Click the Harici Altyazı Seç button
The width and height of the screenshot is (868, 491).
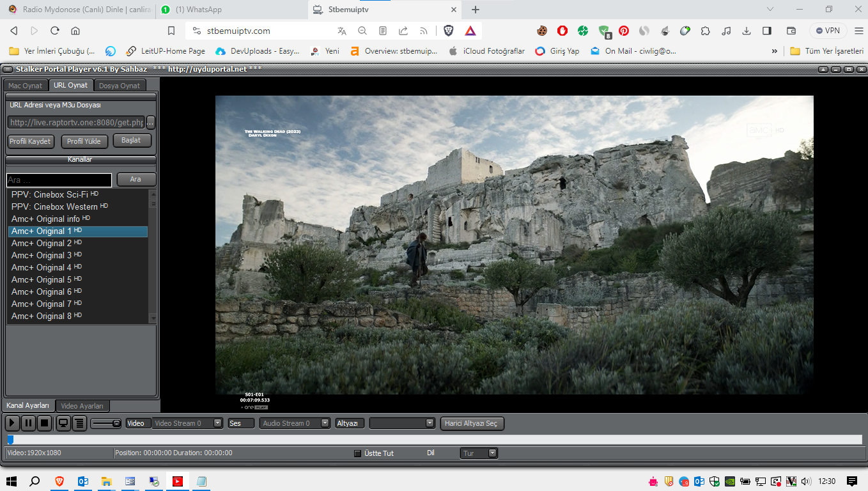click(x=472, y=423)
